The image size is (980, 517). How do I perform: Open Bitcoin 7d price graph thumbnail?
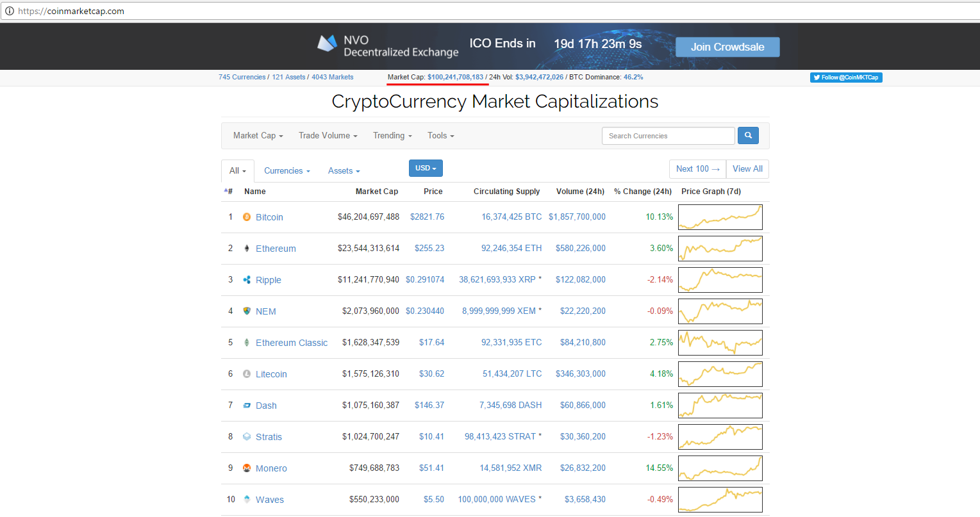tap(720, 217)
